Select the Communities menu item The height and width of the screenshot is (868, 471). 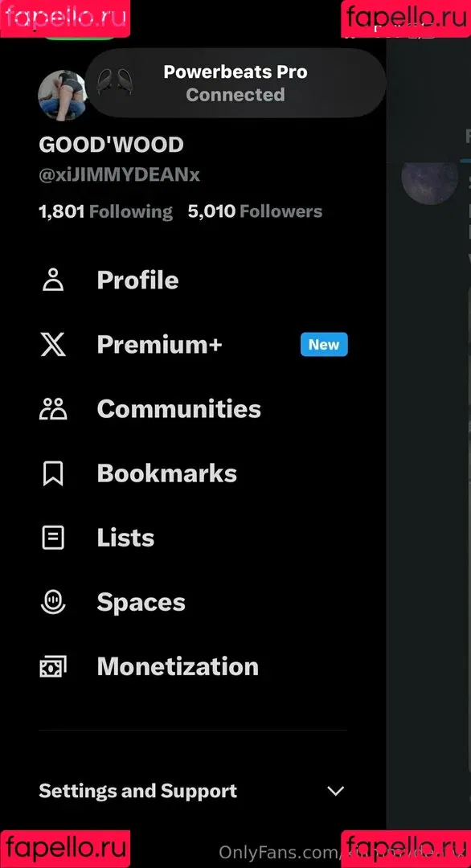click(178, 409)
